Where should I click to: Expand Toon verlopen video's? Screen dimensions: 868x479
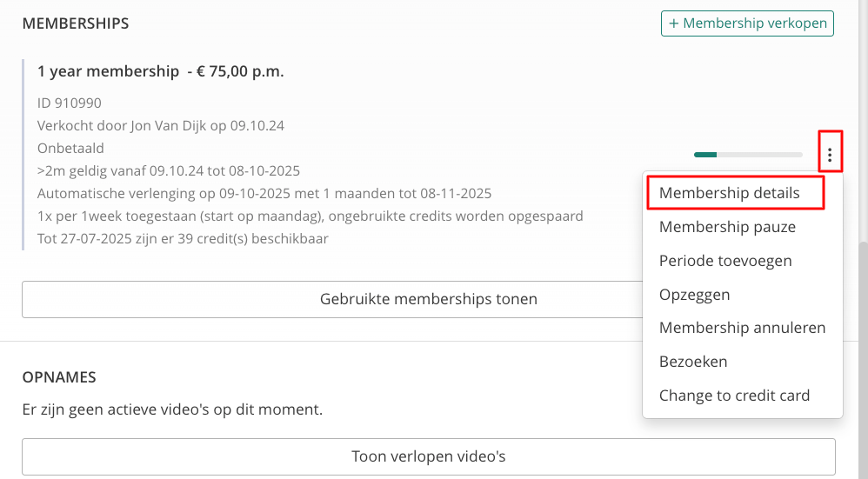click(x=429, y=457)
